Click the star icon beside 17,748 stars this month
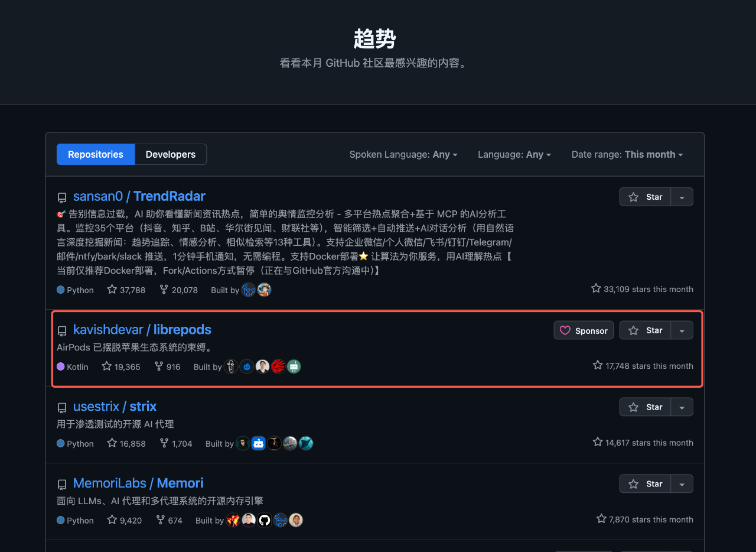 (597, 365)
